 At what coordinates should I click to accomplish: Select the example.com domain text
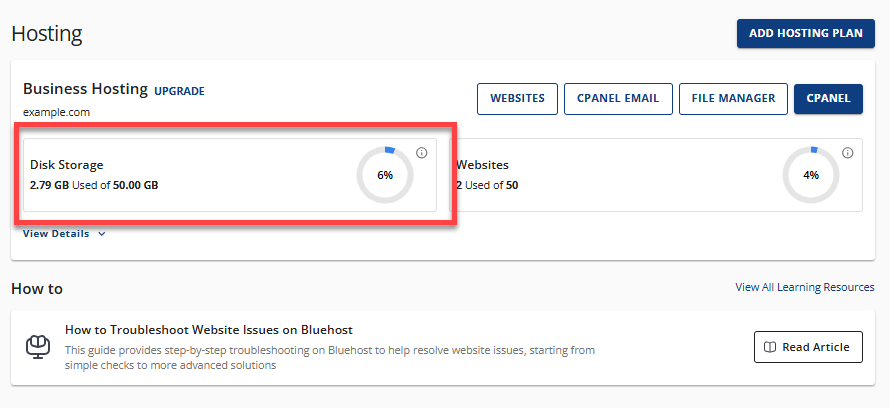56,112
